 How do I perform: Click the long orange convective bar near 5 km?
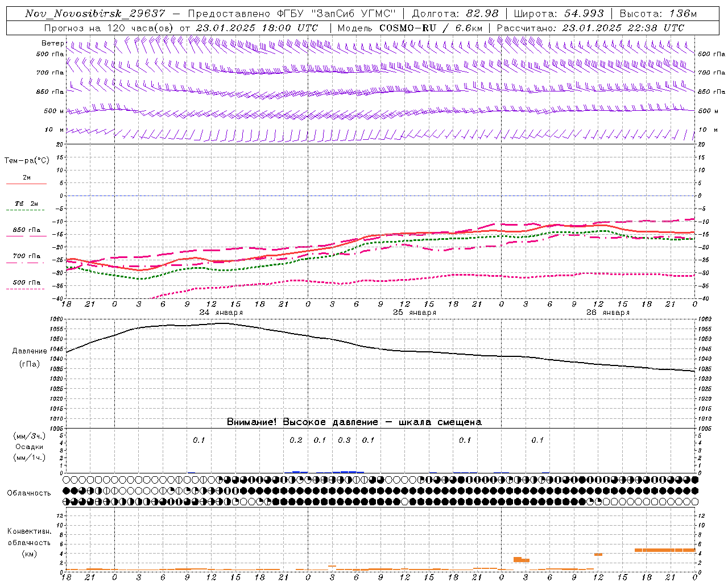tap(665, 550)
